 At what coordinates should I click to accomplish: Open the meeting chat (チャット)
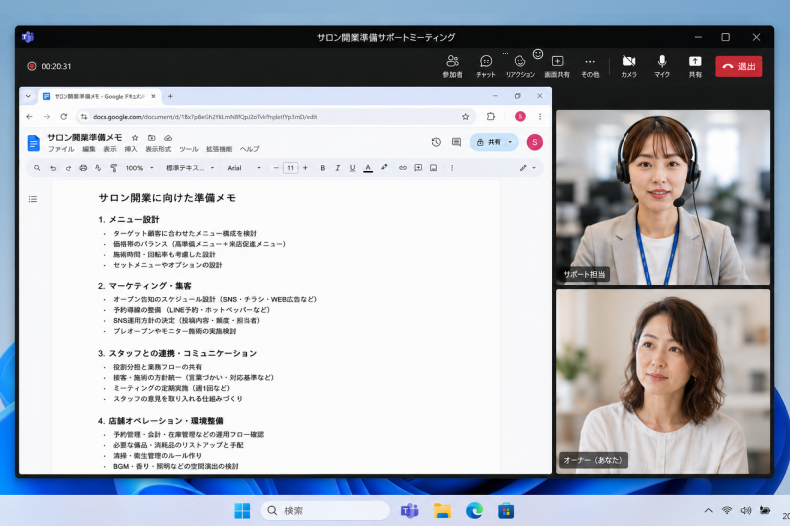point(486,66)
